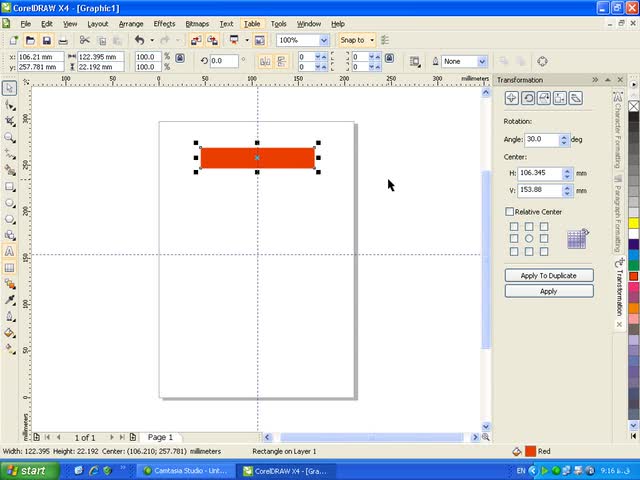640x480 pixels.
Task: Switch to Skew tab in Transformation docker
Action: (x=576, y=98)
